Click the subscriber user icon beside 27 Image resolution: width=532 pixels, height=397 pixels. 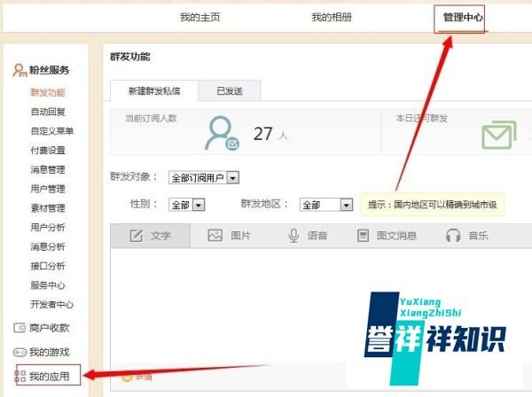tap(222, 133)
